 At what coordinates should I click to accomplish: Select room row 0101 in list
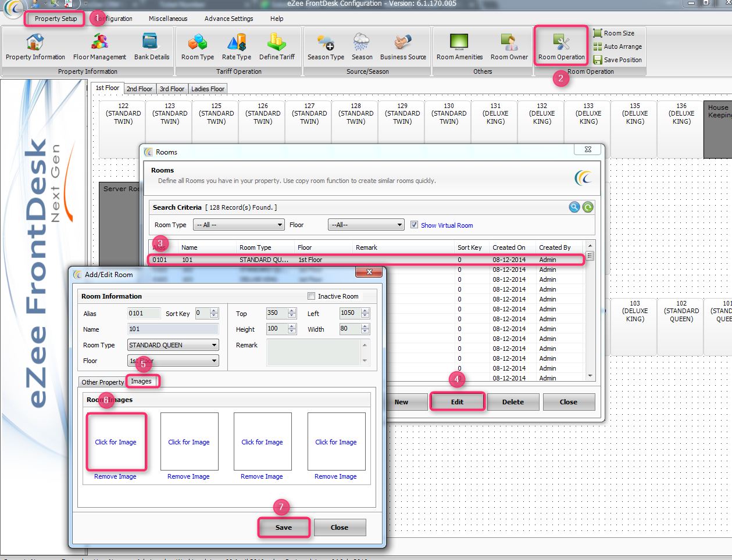point(366,260)
